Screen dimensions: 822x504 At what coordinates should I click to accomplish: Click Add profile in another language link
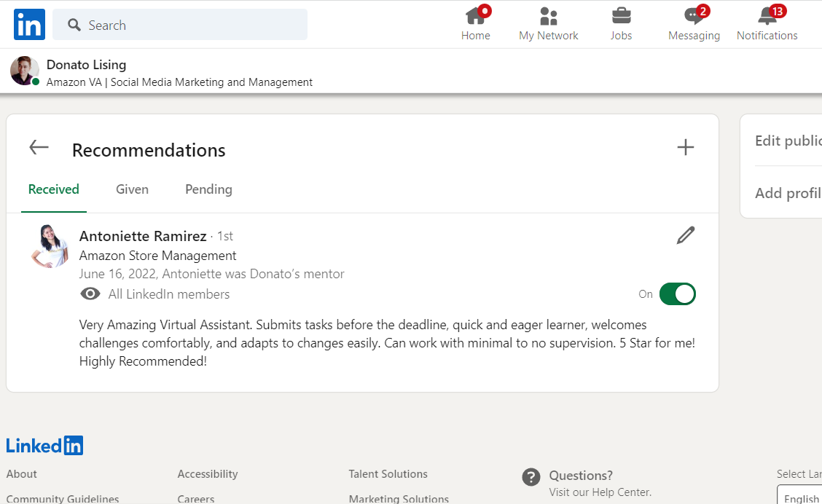click(788, 193)
